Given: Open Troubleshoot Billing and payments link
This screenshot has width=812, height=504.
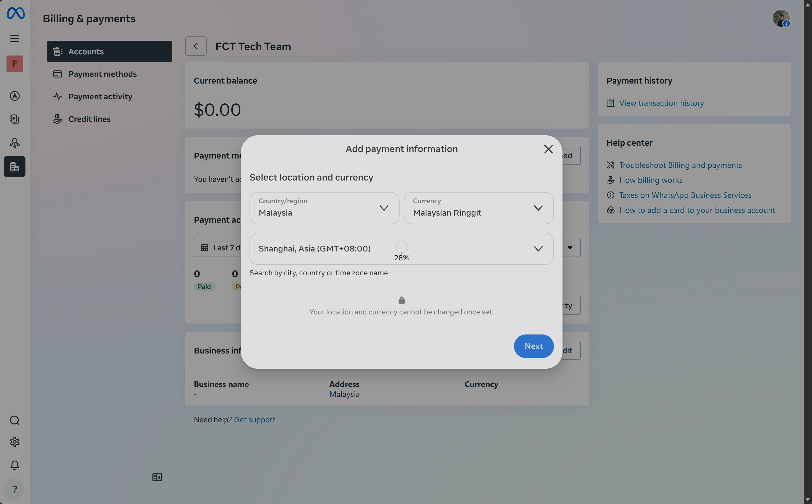Looking at the screenshot, I should (681, 165).
